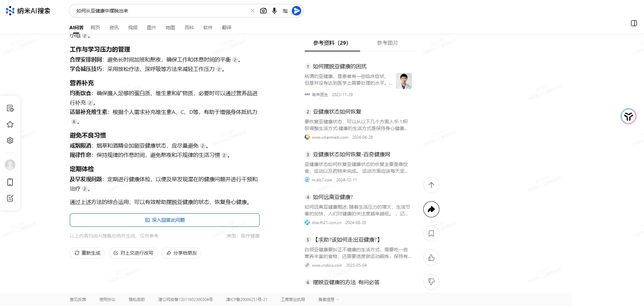Collapse the right side panel via top-right toggle
The image size is (644, 306).
pos(634,24)
